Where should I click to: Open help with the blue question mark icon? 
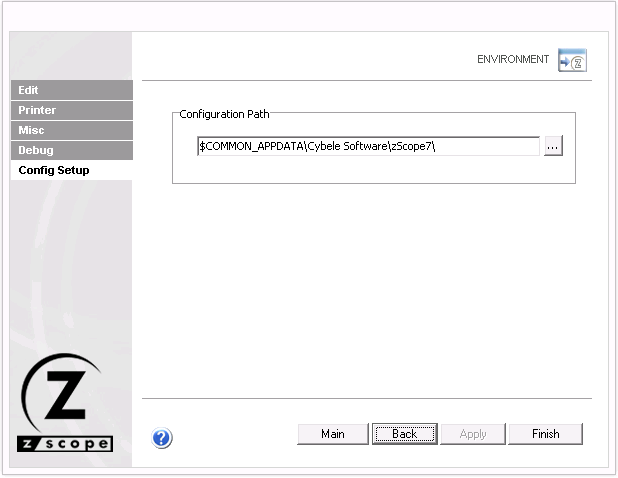(162, 437)
